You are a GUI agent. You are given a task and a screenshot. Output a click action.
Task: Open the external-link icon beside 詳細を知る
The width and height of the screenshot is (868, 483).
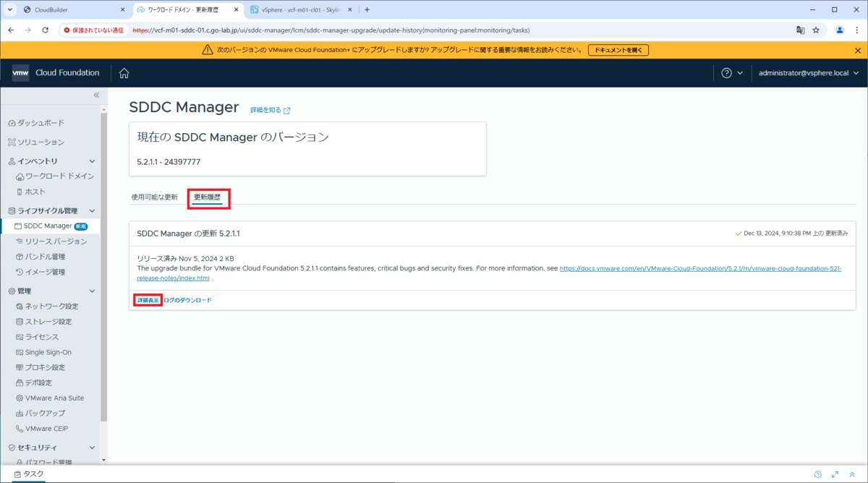click(x=287, y=111)
